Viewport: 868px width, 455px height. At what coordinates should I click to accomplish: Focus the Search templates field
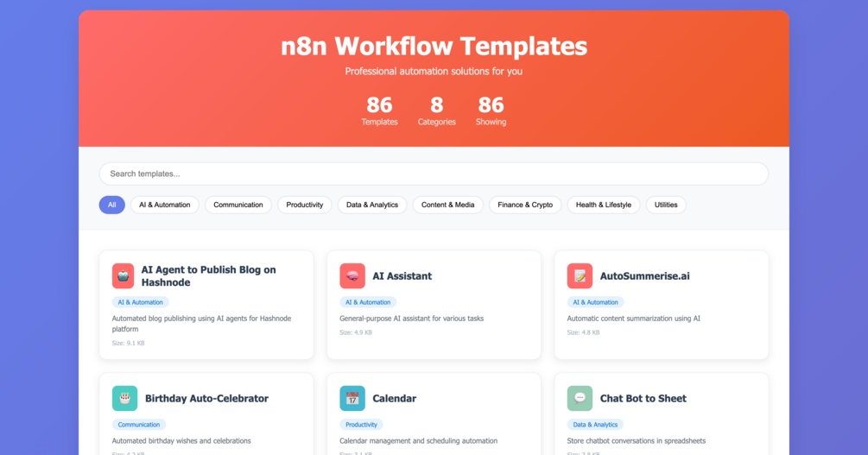pyautogui.click(x=434, y=174)
